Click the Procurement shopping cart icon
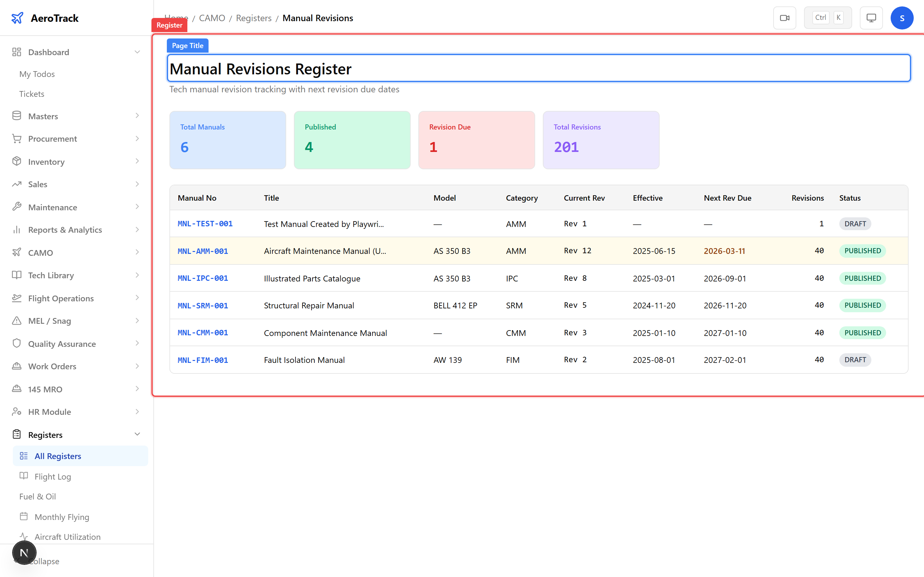 point(17,138)
